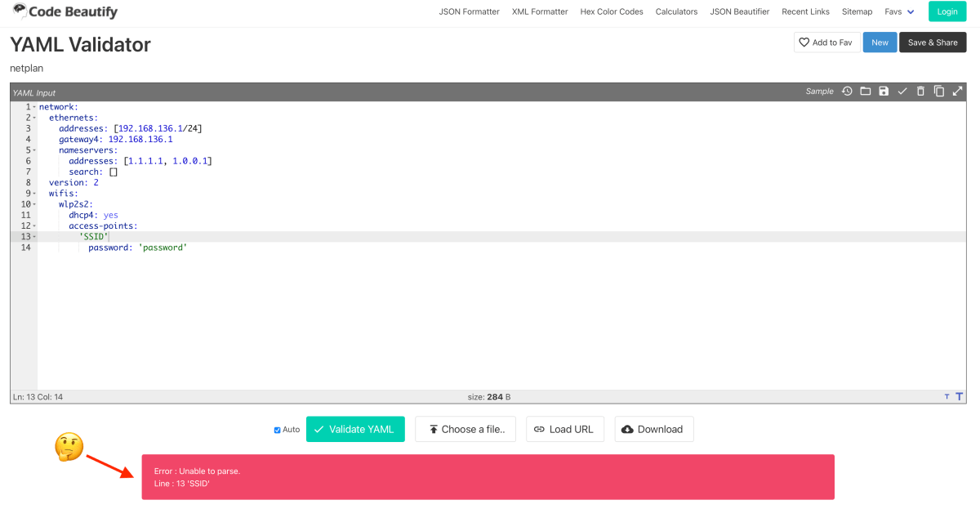This screenshot has height=509, width=980.
Task: Copy the YAML with the copy icon
Action: 939,92
